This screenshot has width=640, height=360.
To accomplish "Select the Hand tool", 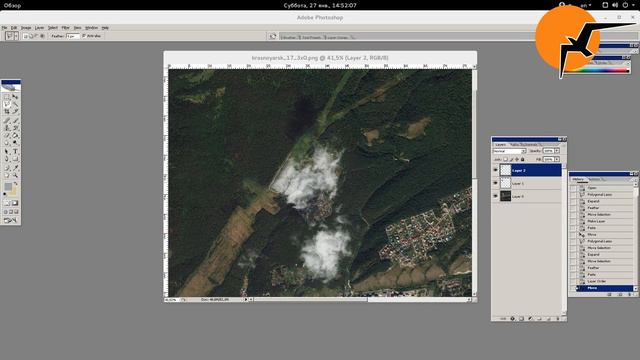I will (x=7, y=175).
